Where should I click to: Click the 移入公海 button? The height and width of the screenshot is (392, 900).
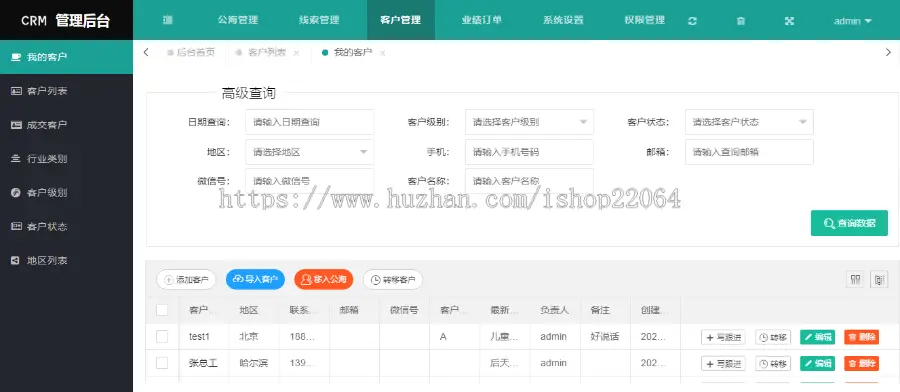324,280
